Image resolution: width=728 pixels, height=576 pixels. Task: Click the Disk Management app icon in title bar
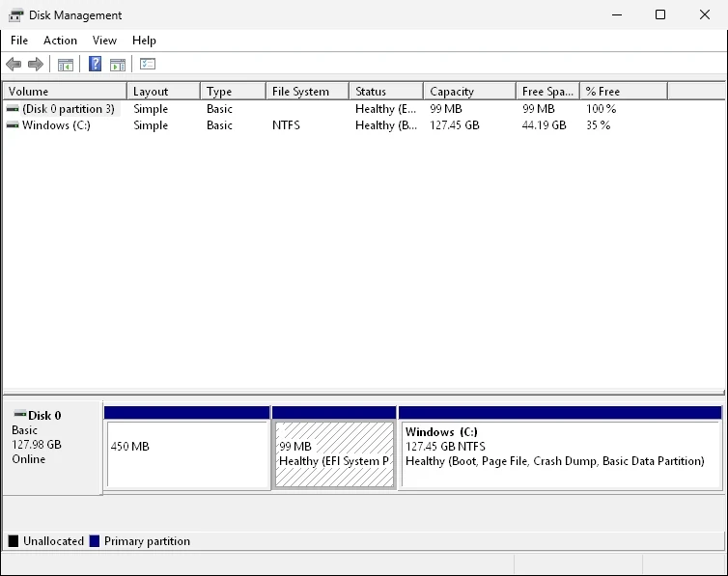point(15,15)
